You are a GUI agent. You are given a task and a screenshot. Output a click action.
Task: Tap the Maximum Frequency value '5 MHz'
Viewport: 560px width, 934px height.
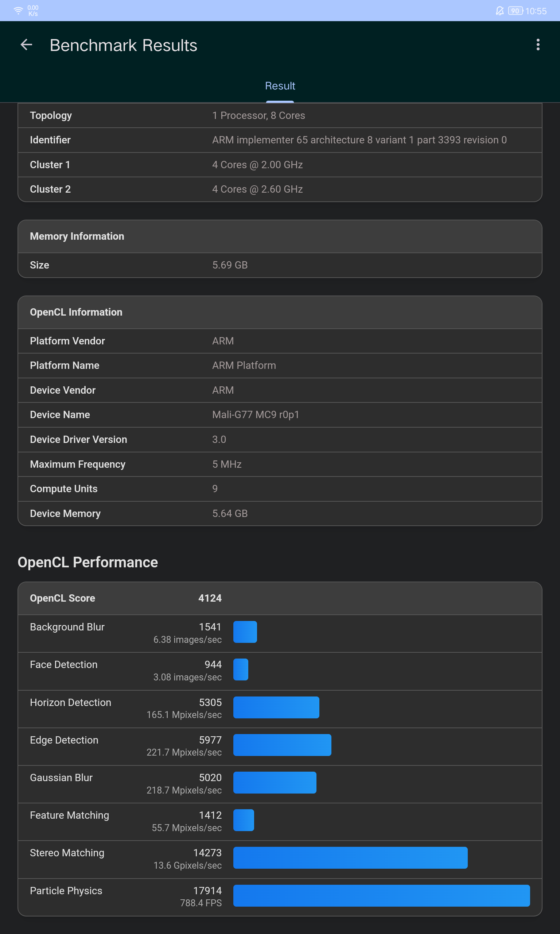[227, 464]
